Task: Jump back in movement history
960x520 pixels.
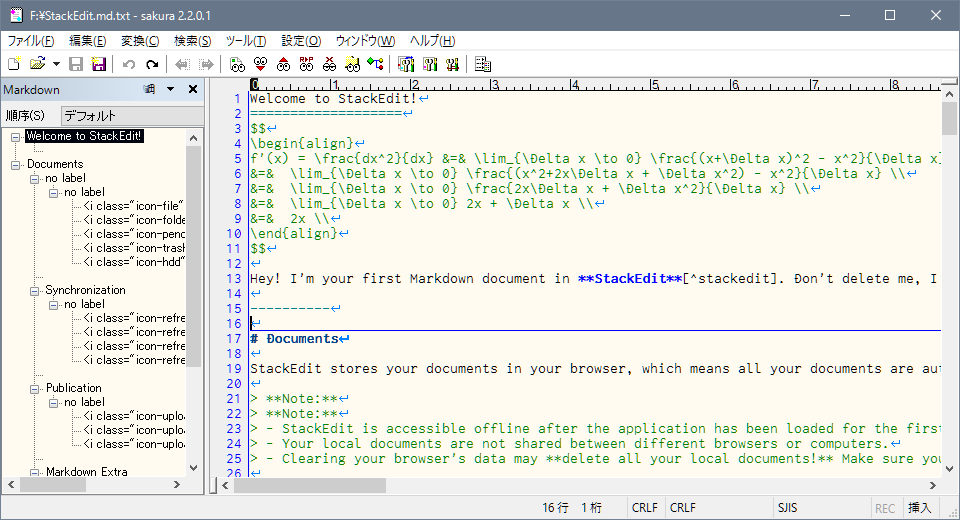Action: (182, 64)
